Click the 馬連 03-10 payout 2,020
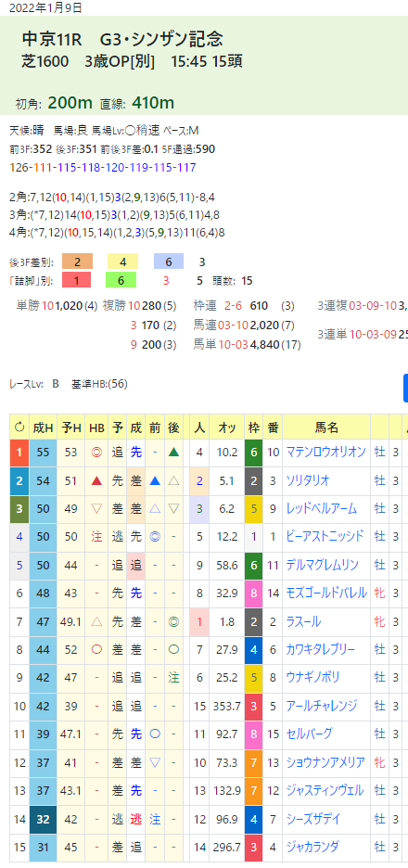Screen dimensions: 408x868 [x=266, y=325]
